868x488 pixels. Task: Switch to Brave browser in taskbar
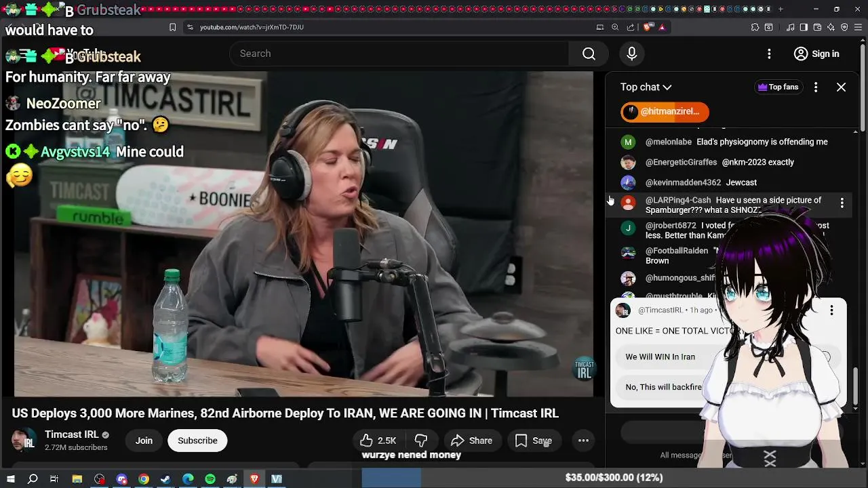(x=254, y=479)
